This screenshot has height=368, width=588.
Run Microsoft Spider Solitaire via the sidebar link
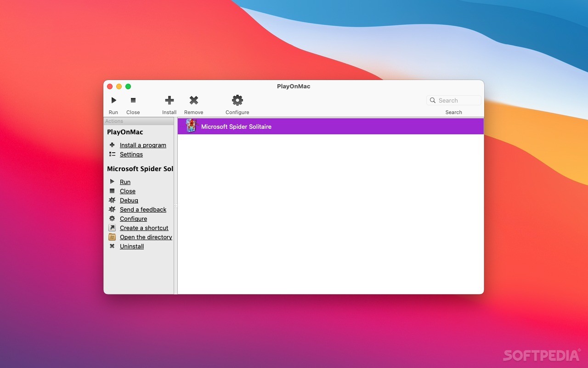(125, 182)
